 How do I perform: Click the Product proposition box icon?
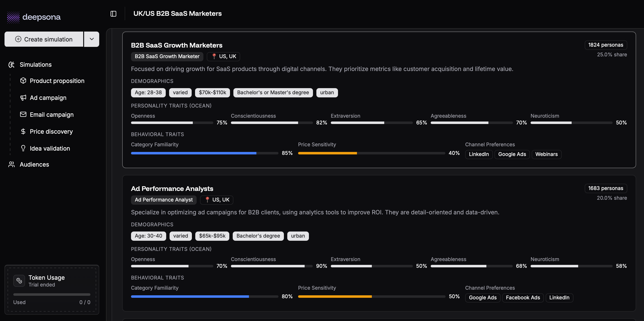click(23, 80)
